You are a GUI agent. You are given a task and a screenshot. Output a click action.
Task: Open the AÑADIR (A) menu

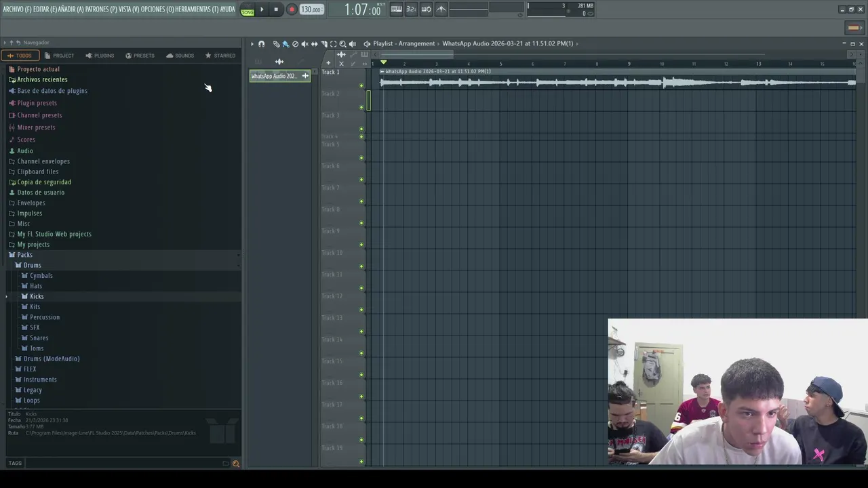coord(71,9)
